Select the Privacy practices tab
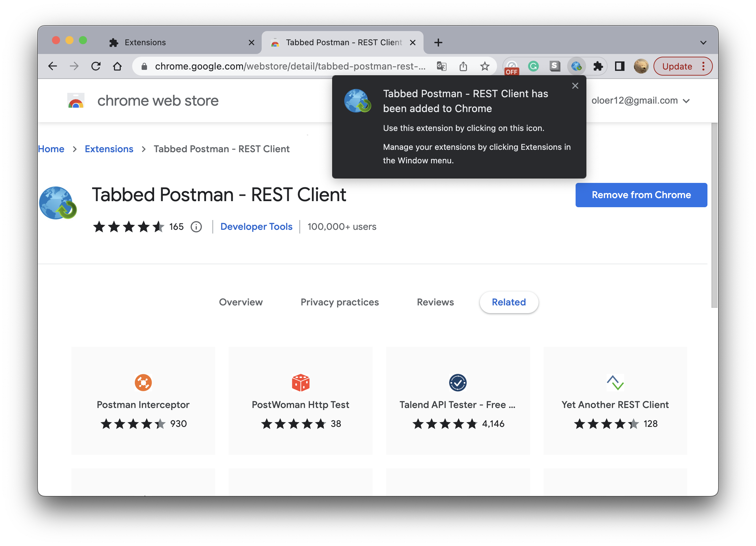This screenshot has height=546, width=756. click(x=340, y=302)
